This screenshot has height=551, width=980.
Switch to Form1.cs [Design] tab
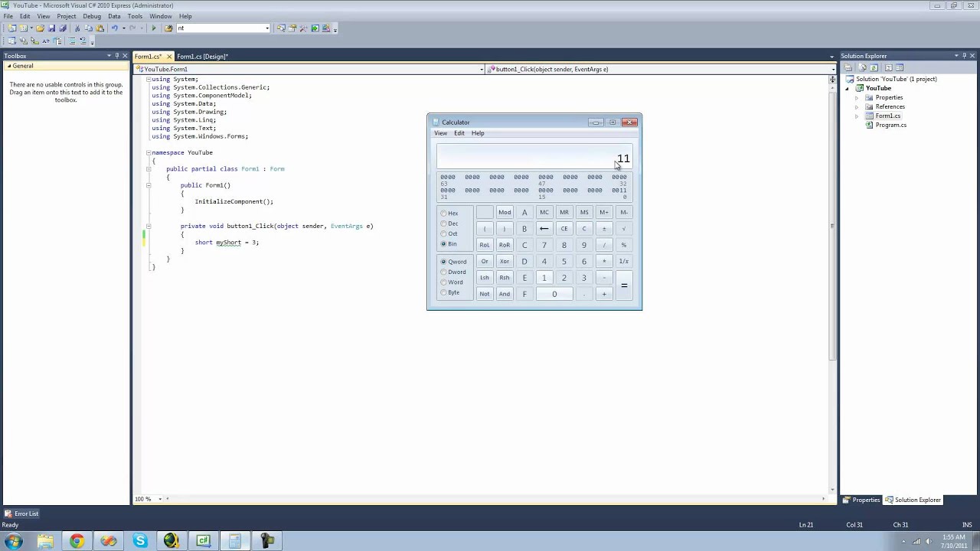202,57
